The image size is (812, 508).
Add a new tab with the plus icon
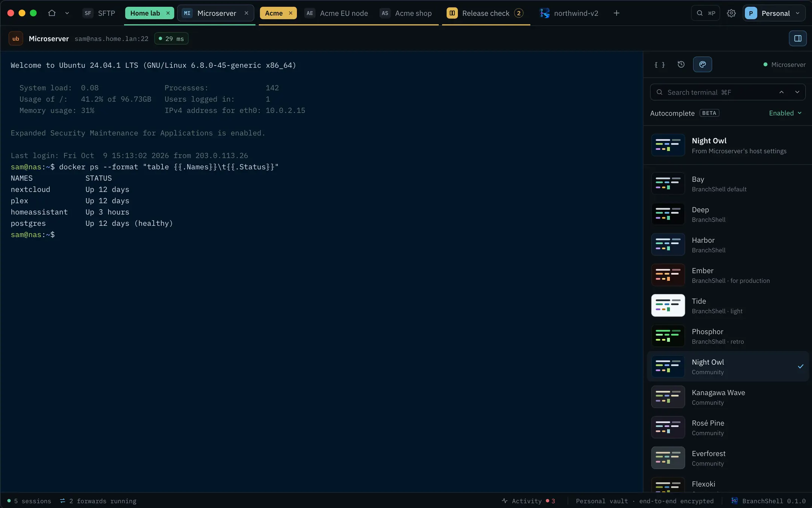point(617,13)
